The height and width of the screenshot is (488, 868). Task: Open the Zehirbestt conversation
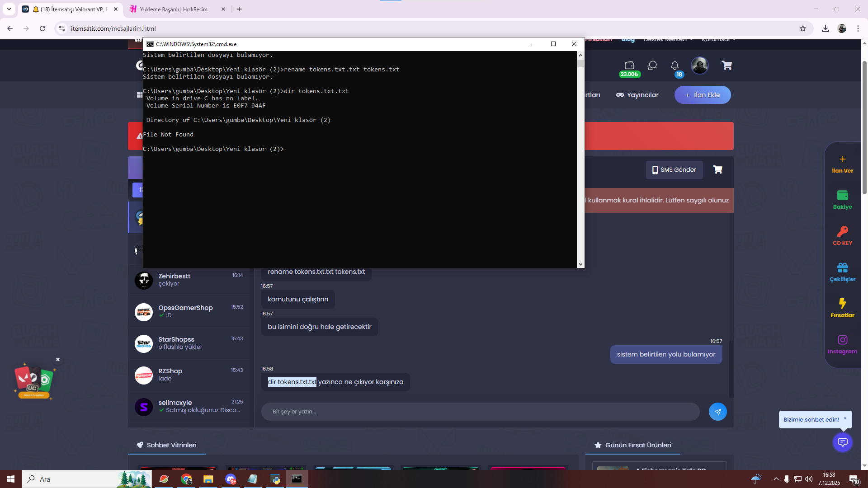[189, 280]
